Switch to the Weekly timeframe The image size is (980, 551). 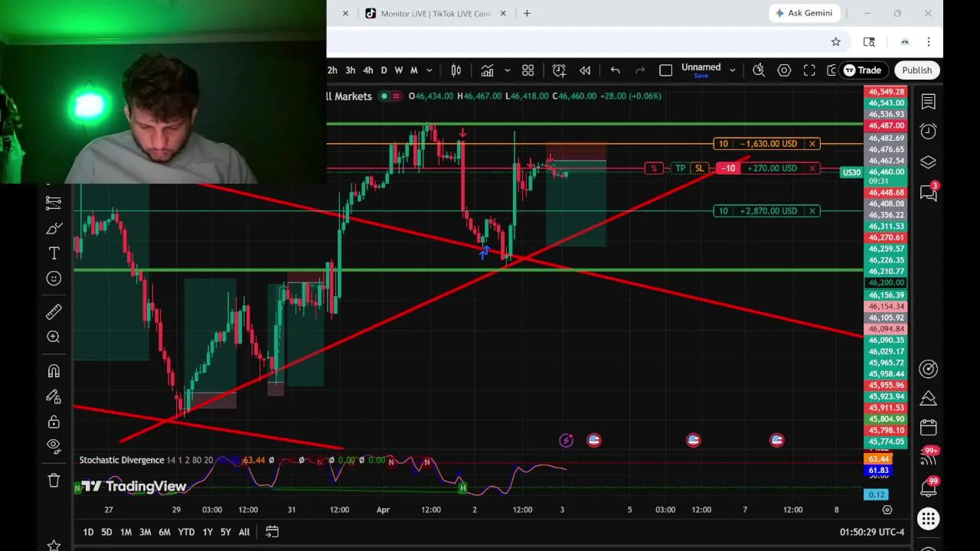[x=399, y=70]
